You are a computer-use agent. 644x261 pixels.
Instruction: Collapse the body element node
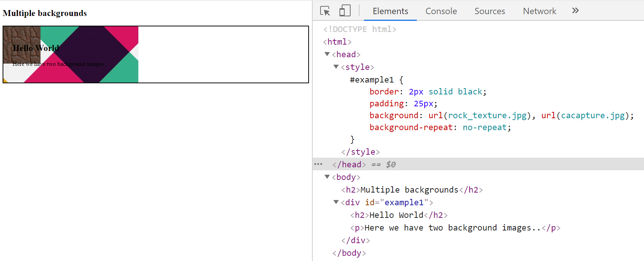click(327, 177)
